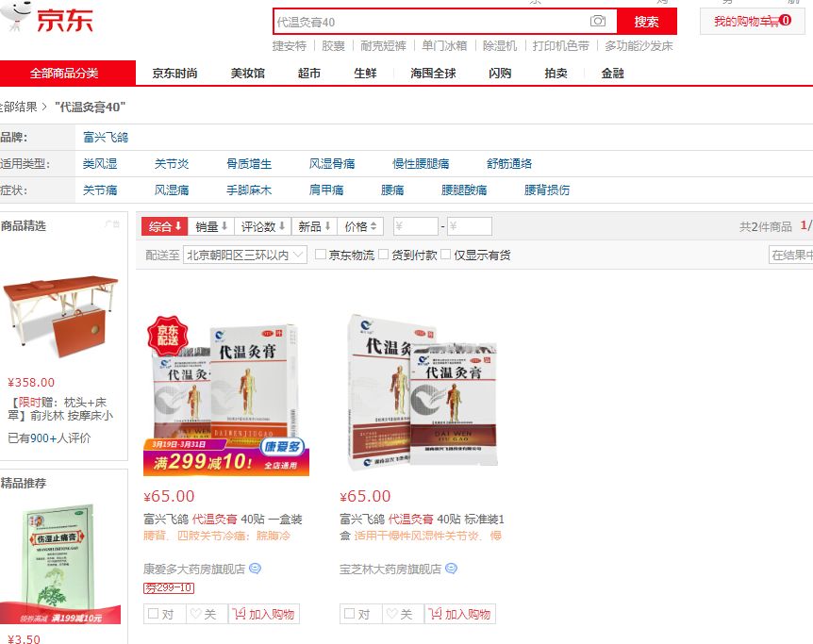Follow first product with heart icon
813x644 pixels.
pos(207,614)
